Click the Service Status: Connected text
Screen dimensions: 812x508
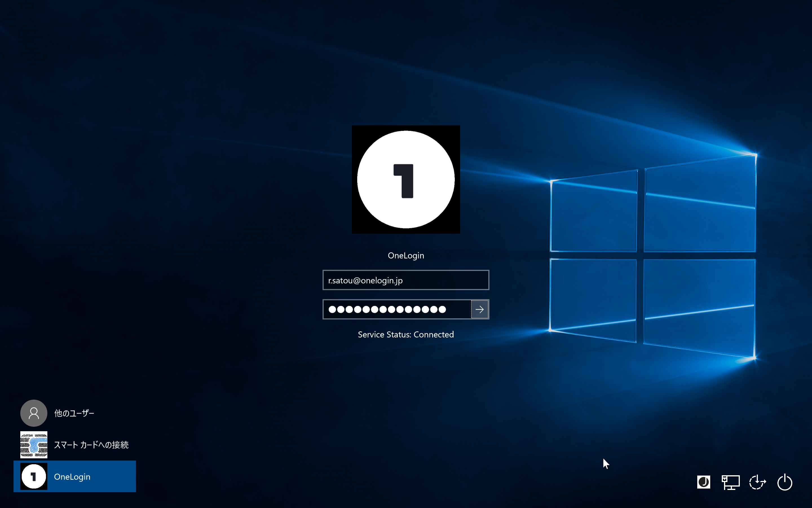coord(406,334)
